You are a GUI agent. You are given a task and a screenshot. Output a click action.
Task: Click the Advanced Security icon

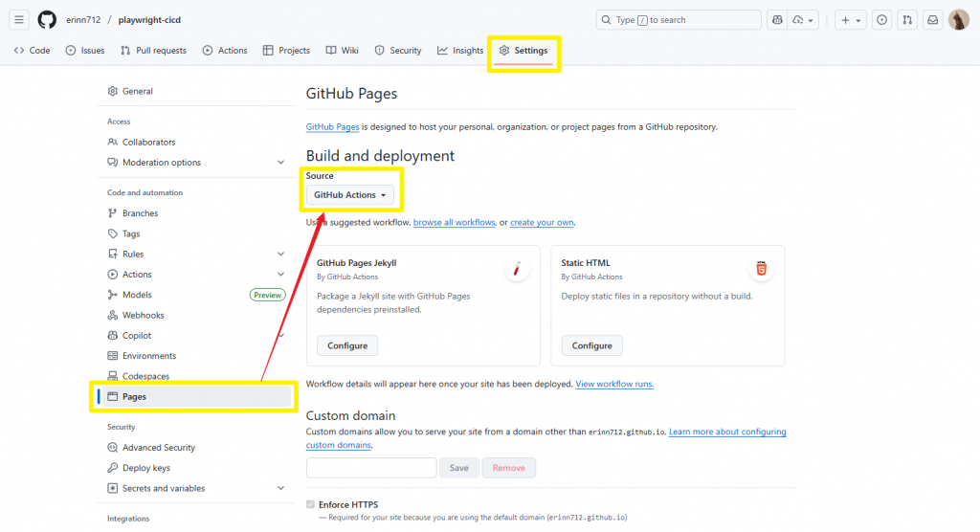point(113,448)
